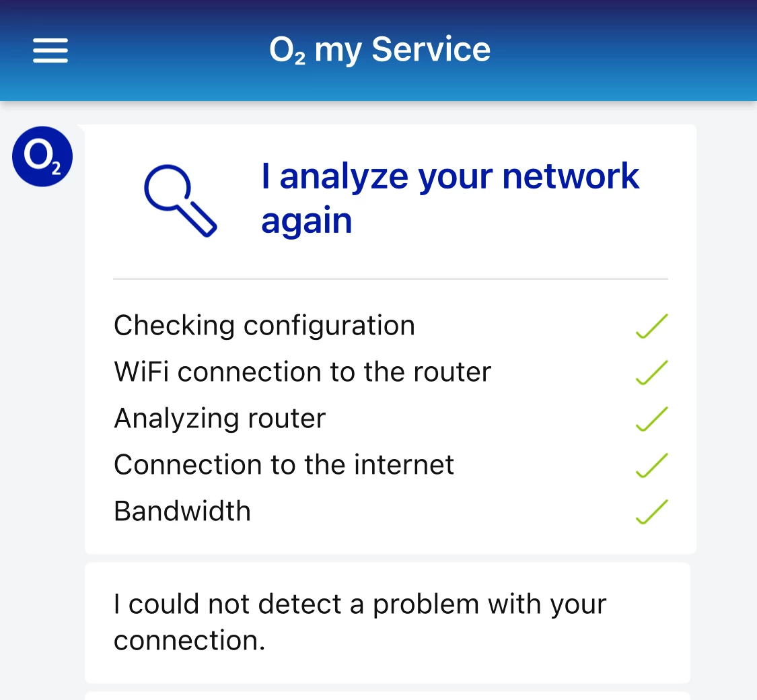Tap the Connection to the internet label
This screenshot has height=700, width=757.
284,465
